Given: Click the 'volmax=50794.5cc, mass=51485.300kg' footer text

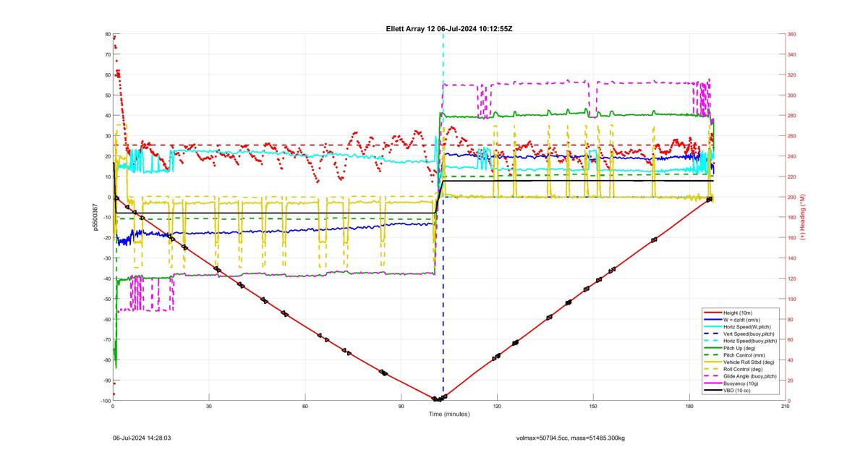Looking at the screenshot, I should pos(571,438).
